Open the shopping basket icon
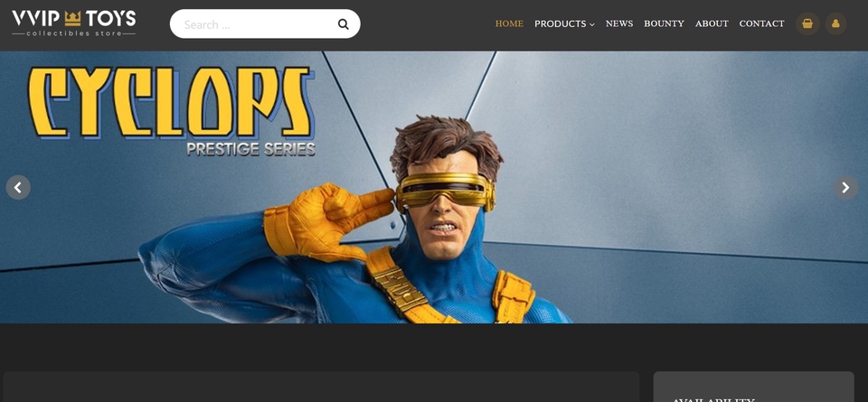Image resolution: width=868 pixels, height=402 pixels. click(x=807, y=23)
